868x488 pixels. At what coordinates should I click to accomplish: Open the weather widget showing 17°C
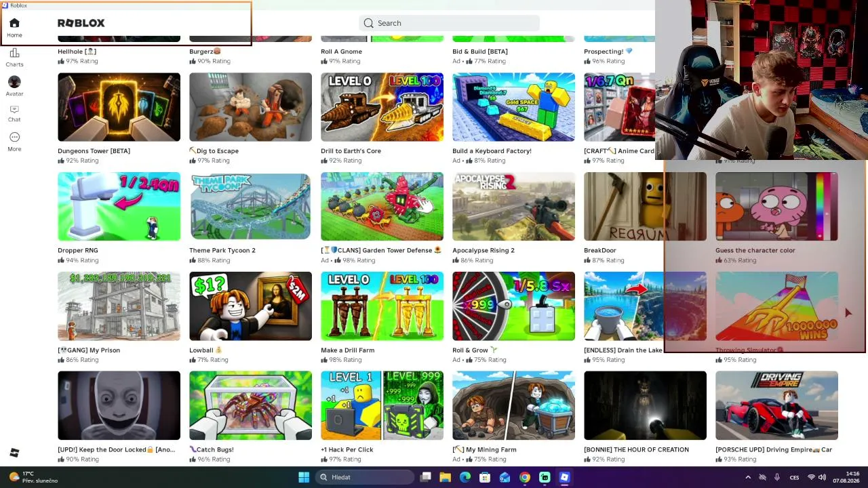(33, 477)
